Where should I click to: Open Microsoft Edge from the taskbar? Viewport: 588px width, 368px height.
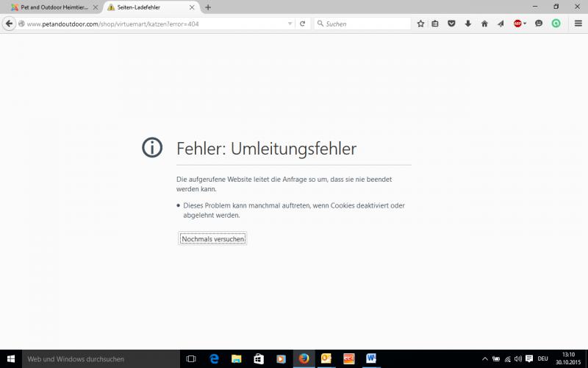coord(214,358)
